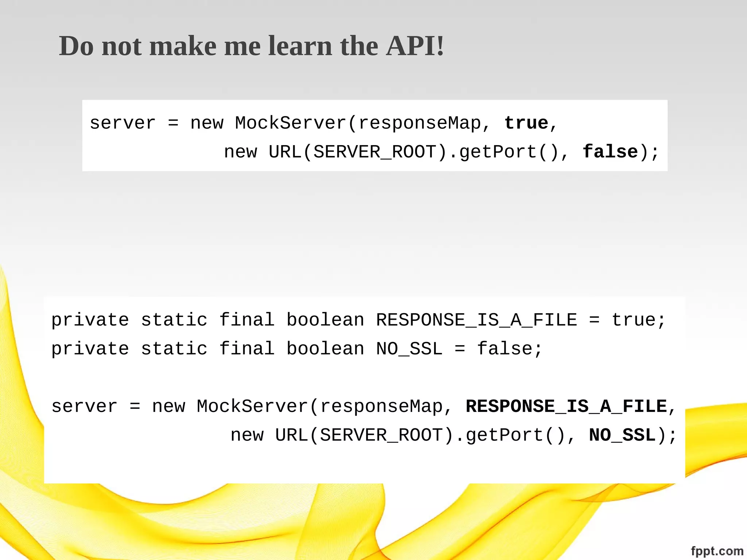
Task: Click 'server = new MockServer(responseMap,' in the top code box
Action: 290,123
